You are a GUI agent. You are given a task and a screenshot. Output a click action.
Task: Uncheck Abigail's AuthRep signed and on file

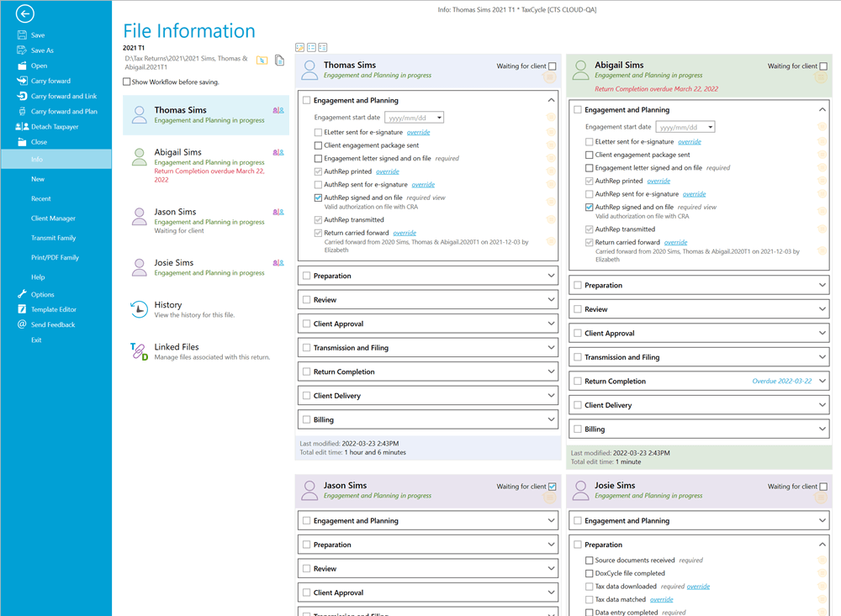590,207
